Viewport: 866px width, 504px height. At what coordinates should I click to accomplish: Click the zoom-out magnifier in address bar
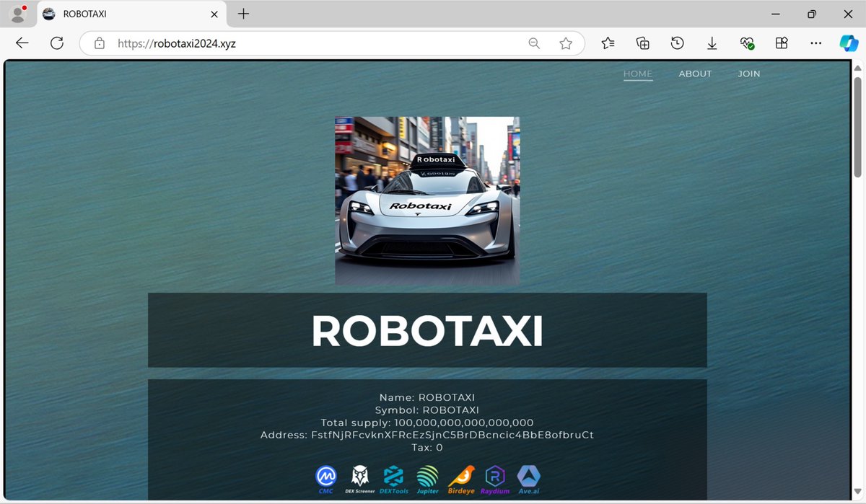(x=534, y=43)
